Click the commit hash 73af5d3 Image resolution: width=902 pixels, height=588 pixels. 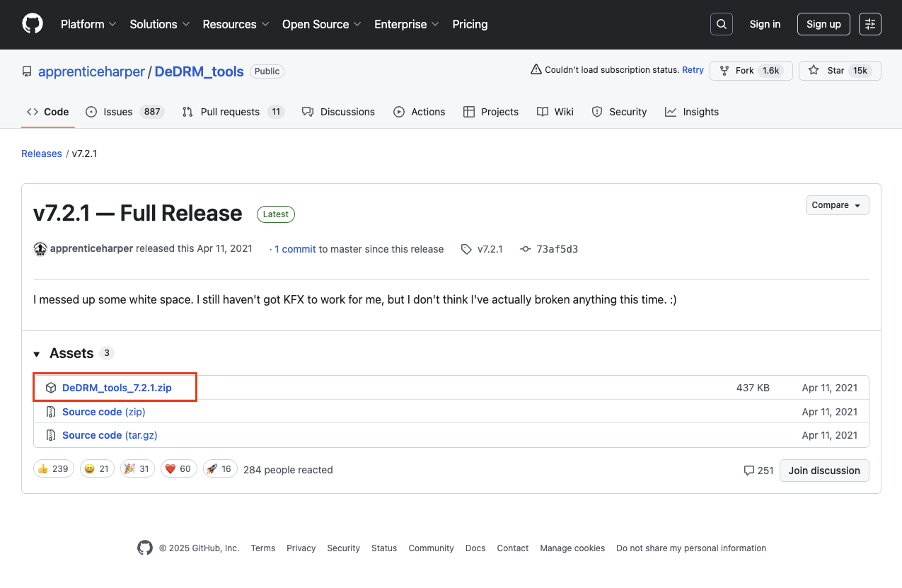click(557, 249)
